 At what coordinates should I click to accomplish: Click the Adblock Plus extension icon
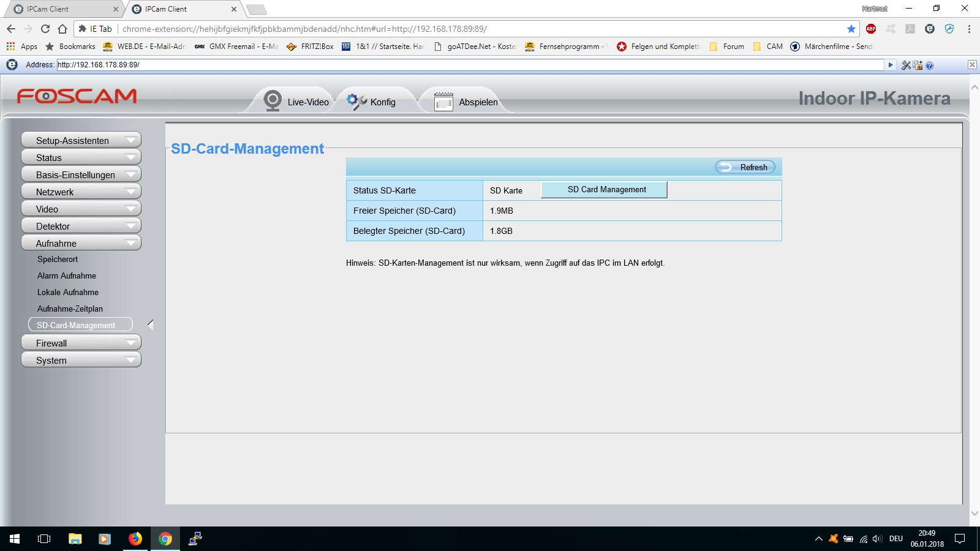pos(871,29)
